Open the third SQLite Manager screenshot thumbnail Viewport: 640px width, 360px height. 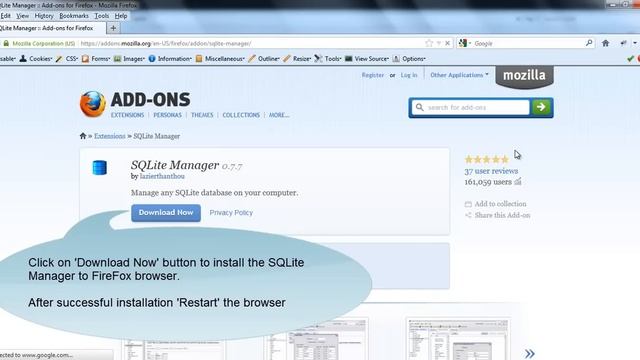coord(458,339)
